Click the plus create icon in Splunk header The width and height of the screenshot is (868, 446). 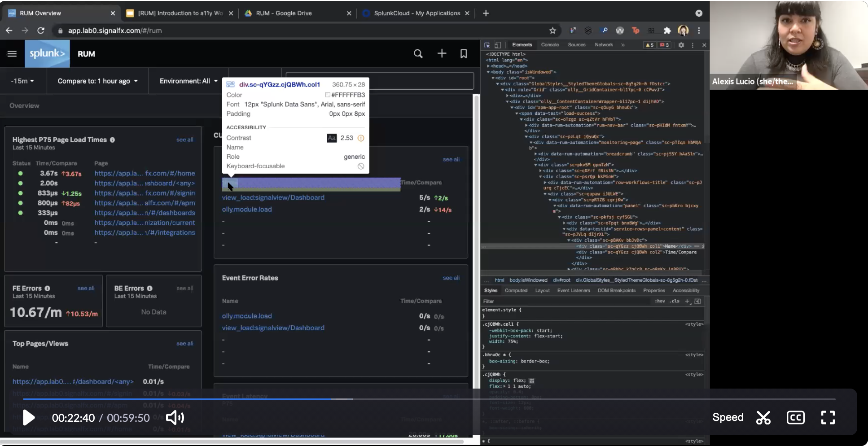pyautogui.click(x=442, y=53)
